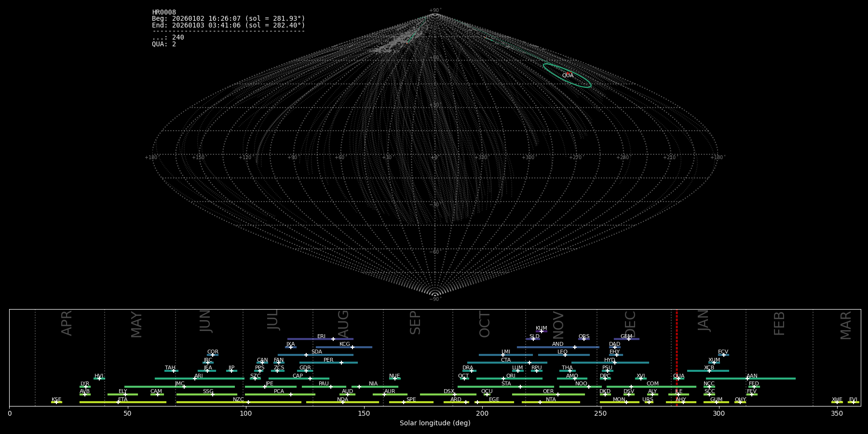
Task: Click the LYR shower label
Action: point(85,384)
